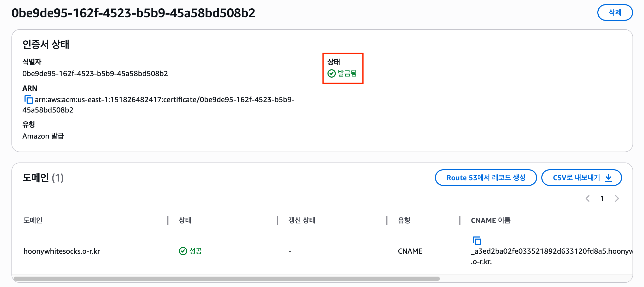Click the 유형 column header in domains table

(404, 220)
